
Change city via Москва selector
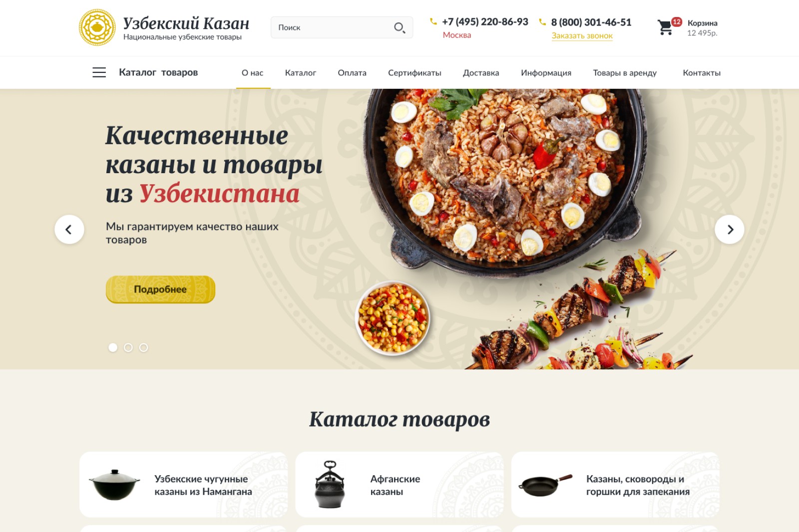click(x=457, y=35)
